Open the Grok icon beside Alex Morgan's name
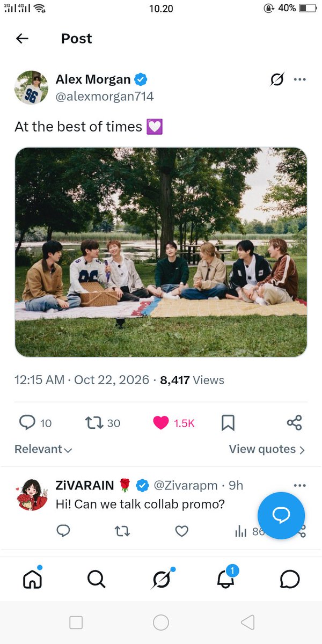Viewport: 322px width, 644px height. pos(277,80)
